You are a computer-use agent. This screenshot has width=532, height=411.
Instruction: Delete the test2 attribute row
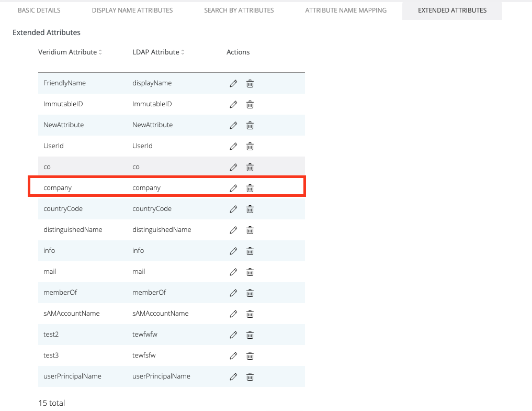[x=250, y=335]
